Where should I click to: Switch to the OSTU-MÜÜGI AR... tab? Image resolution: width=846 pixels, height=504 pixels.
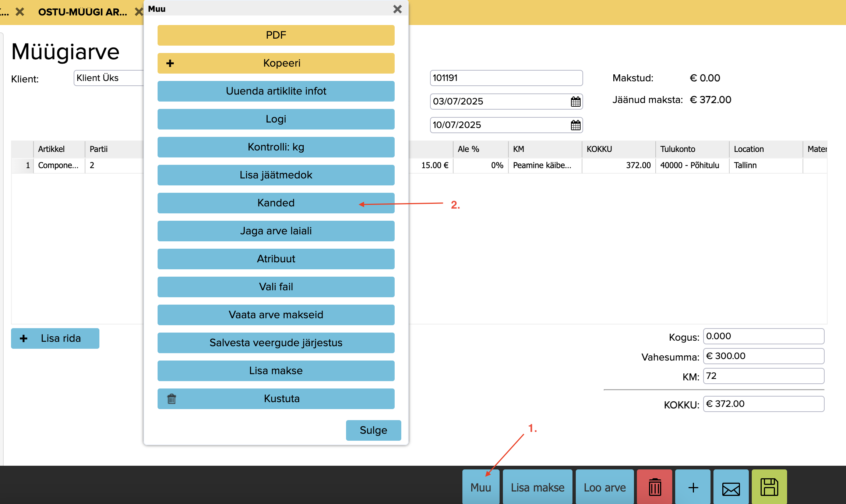click(x=82, y=12)
